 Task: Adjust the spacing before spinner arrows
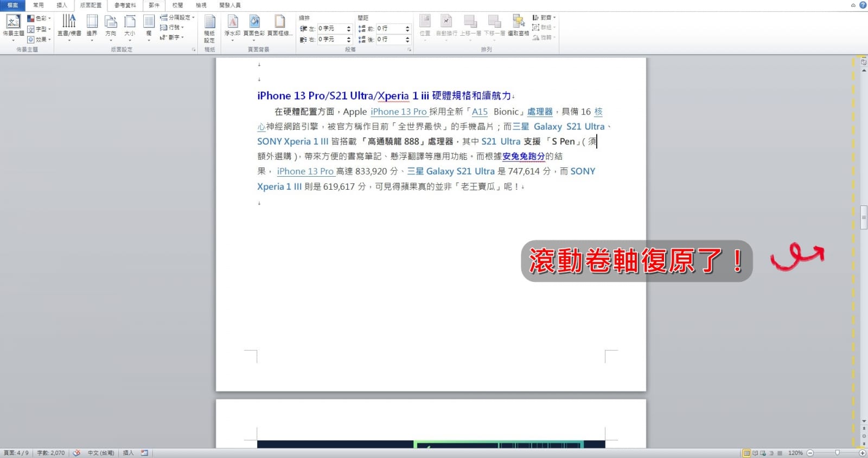[407, 28]
